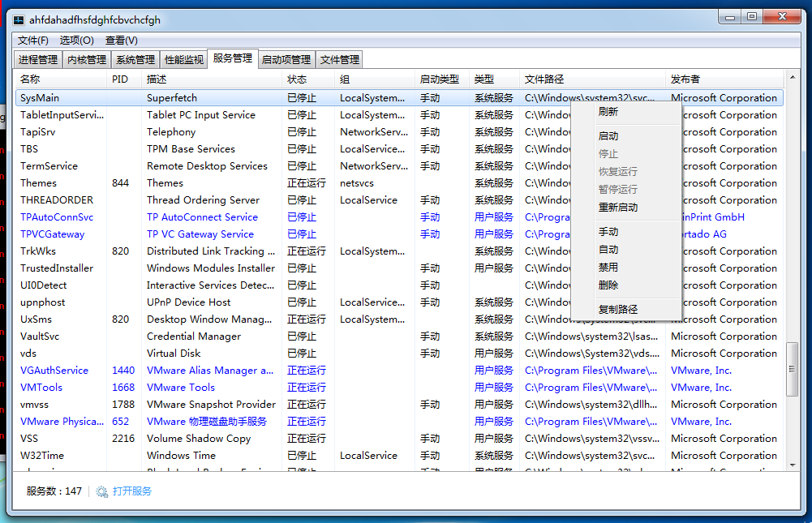Open the 文件(F) menu
Screen dimensions: 812x523
tap(33, 41)
